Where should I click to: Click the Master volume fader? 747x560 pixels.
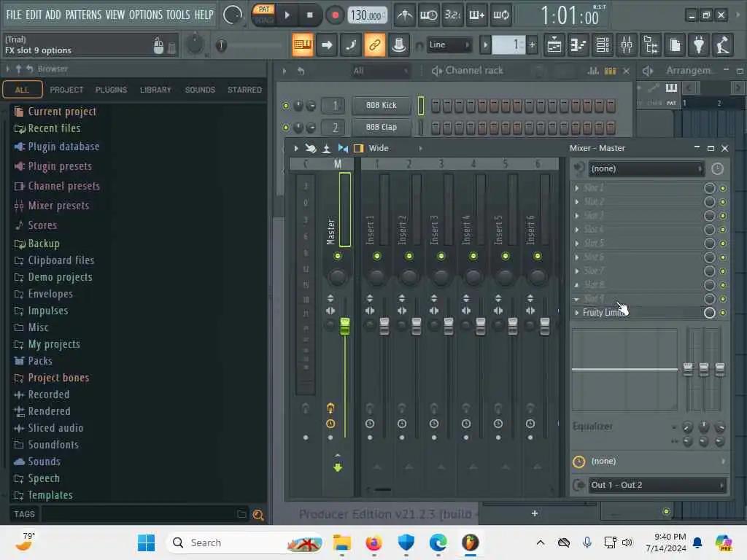[x=345, y=326]
